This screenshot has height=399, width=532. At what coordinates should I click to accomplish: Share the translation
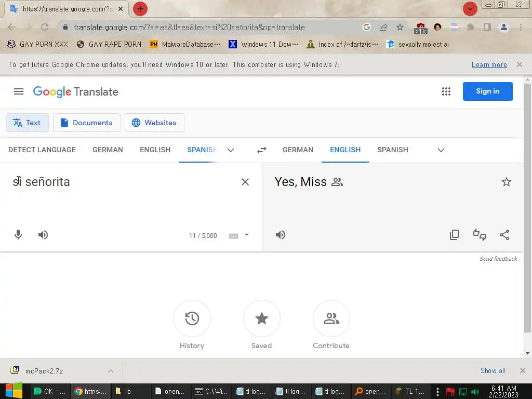[x=504, y=235]
